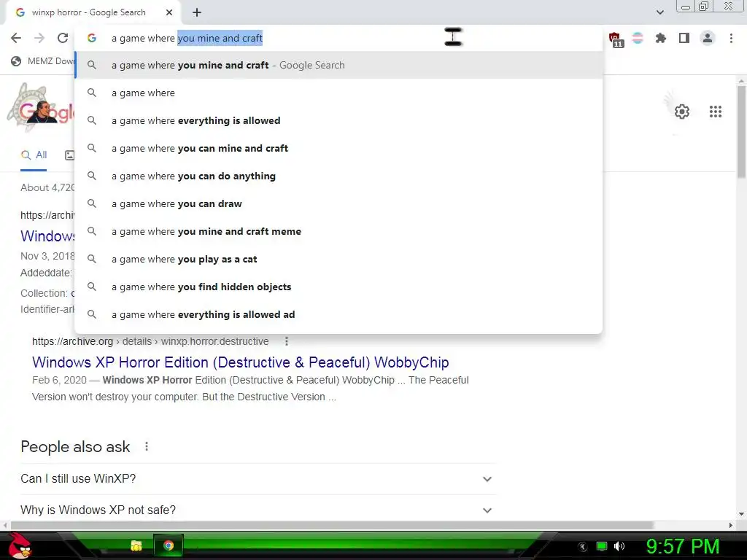Open the folder icon in the taskbar
The width and height of the screenshot is (747, 560).
tap(136, 545)
